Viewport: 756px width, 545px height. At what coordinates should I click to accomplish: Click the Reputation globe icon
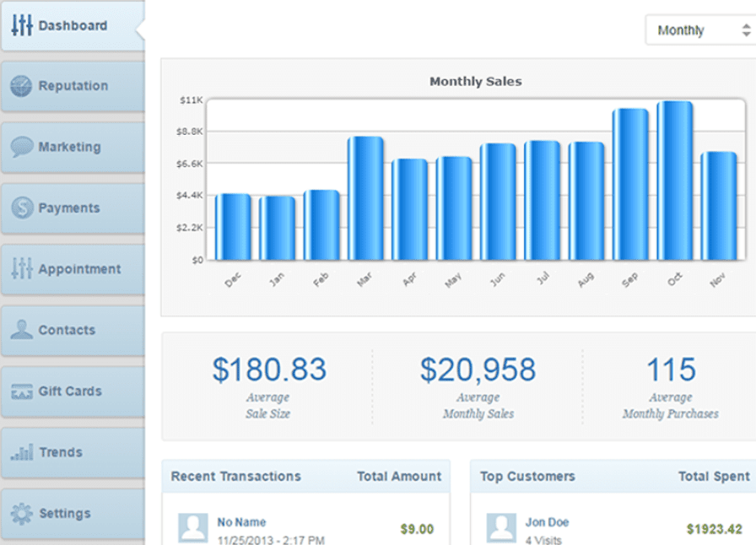point(22,86)
